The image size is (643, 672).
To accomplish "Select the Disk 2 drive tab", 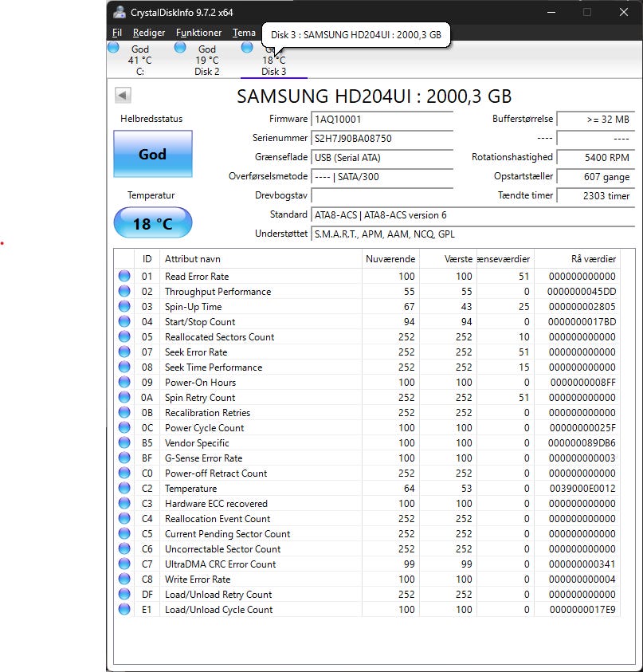I will (x=206, y=61).
